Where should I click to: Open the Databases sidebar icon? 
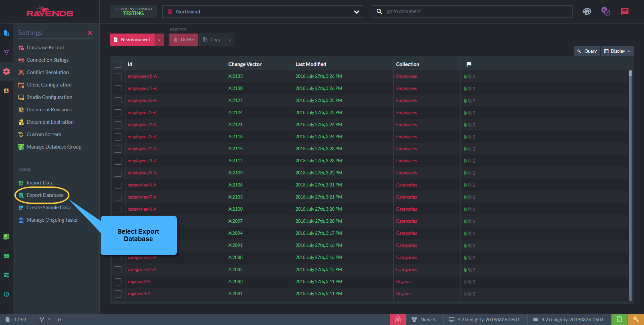coord(6,237)
